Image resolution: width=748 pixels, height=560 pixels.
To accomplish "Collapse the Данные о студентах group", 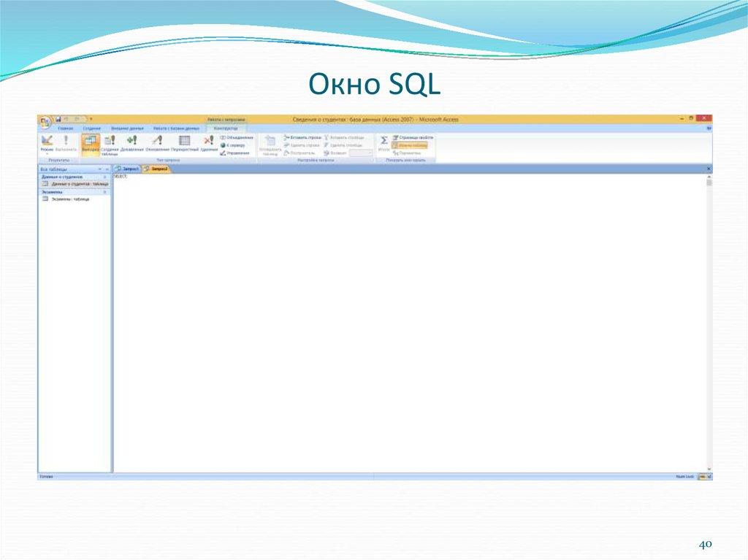I will point(104,177).
